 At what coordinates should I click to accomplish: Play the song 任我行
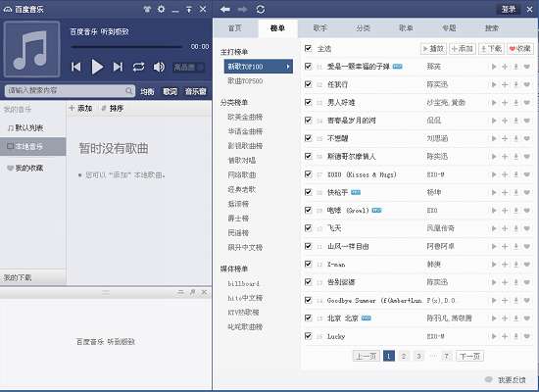click(x=494, y=84)
